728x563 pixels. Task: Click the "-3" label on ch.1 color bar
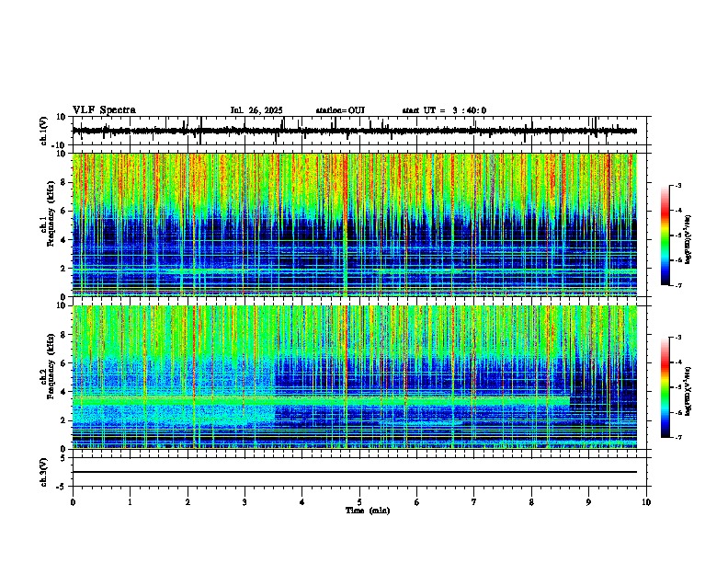[677, 185]
